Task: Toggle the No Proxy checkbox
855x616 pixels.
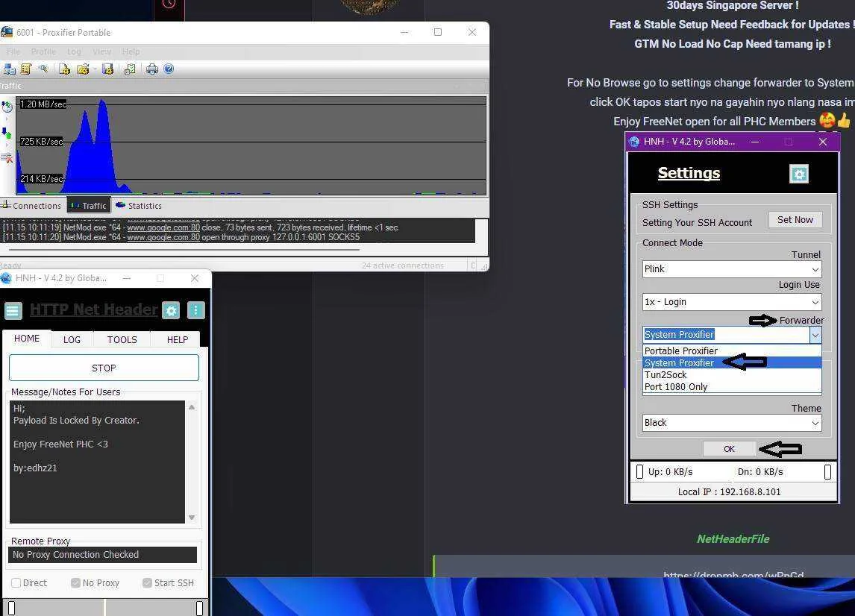Action: pos(76,582)
